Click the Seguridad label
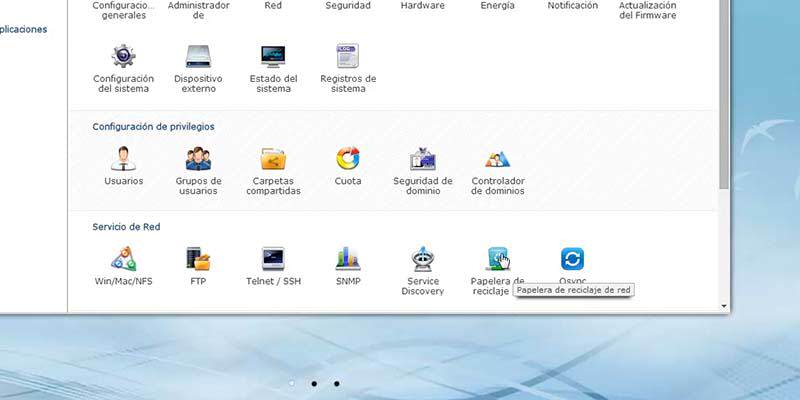Screen dimensions: 800x400 (x=348, y=6)
